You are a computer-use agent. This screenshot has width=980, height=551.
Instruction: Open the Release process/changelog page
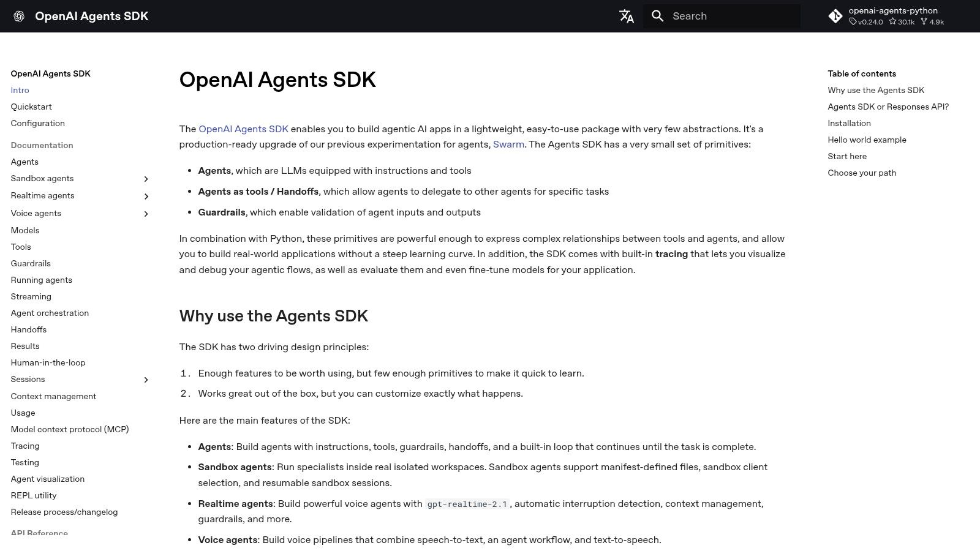click(x=64, y=512)
